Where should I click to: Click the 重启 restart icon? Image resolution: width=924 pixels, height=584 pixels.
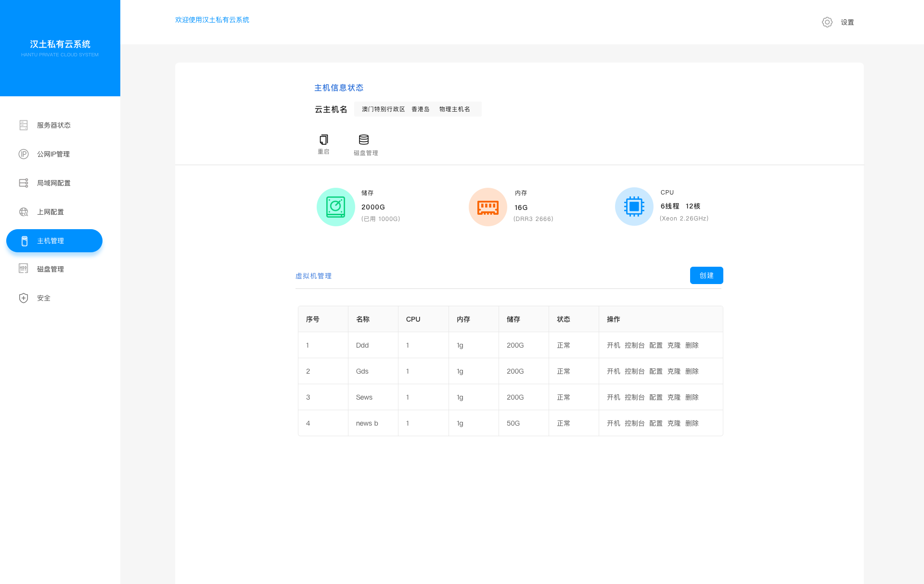click(x=324, y=140)
